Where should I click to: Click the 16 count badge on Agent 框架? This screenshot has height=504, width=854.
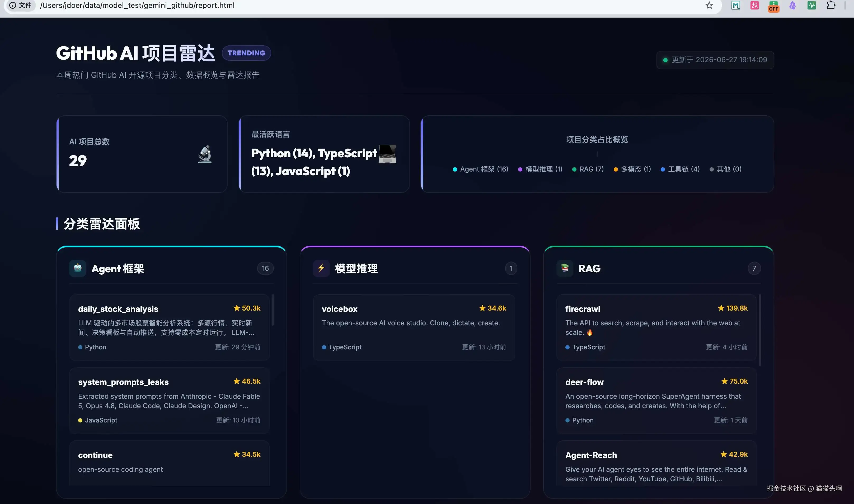265,268
